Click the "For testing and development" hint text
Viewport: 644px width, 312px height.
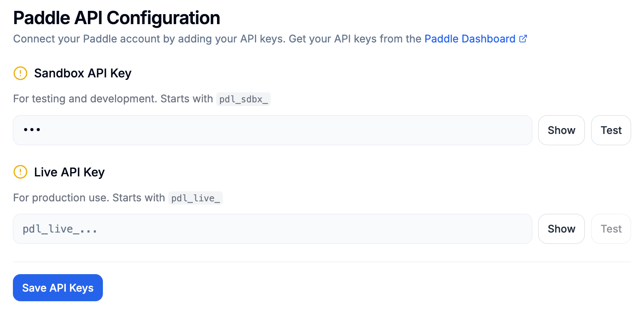coord(112,99)
